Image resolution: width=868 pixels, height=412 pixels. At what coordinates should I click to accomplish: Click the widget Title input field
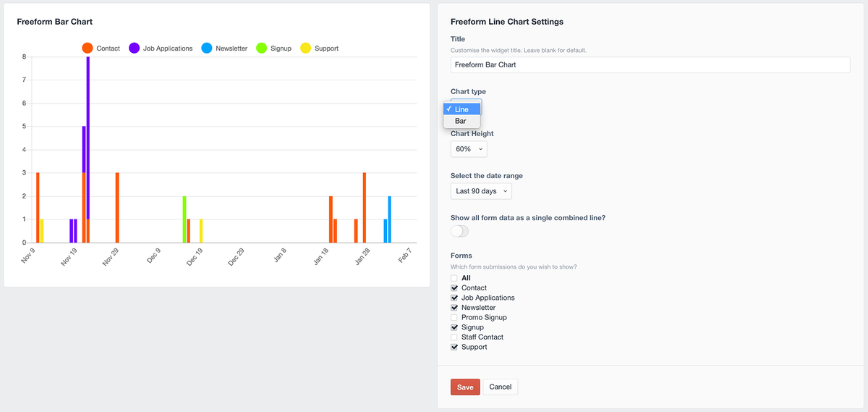650,64
